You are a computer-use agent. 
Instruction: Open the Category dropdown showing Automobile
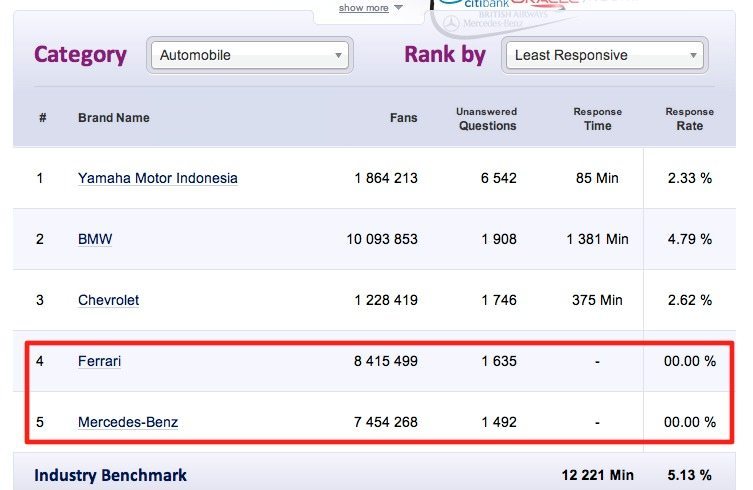click(250, 55)
